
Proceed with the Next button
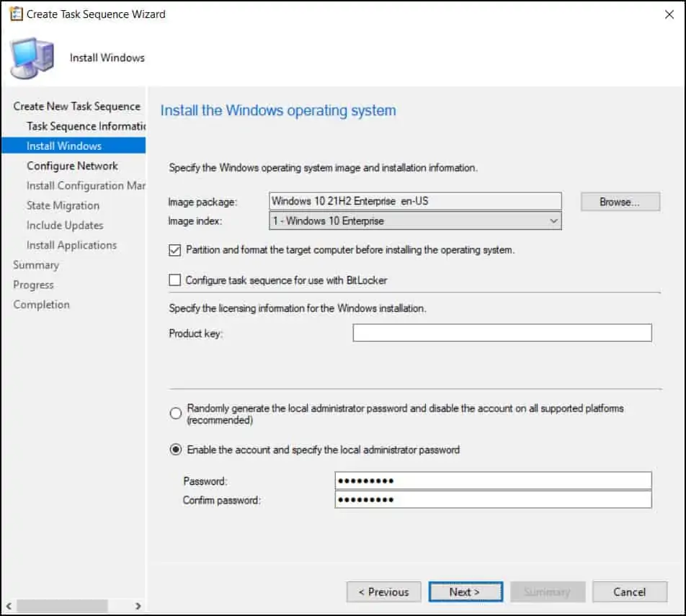pyautogui.click(x=465, y=592)
